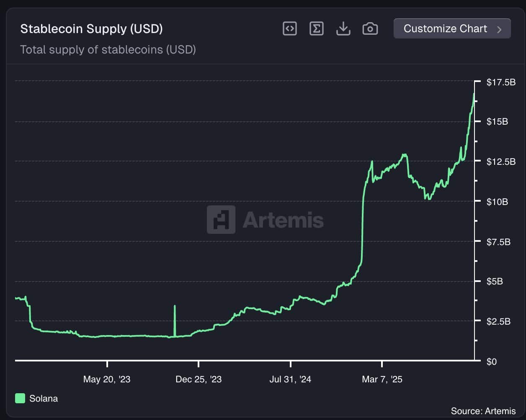Select the subtitle 'Total supply of stablecoins'
526x420 pixels.
(108, 49)
